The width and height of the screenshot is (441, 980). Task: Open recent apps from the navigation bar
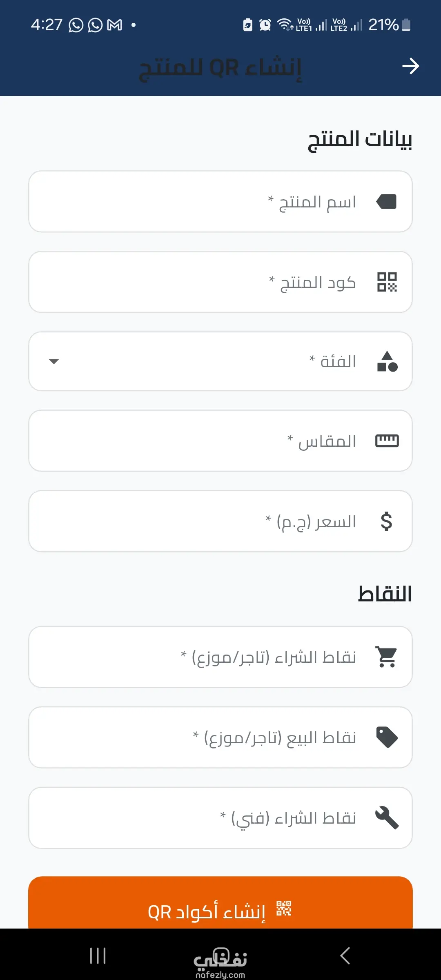pos(98,956)
